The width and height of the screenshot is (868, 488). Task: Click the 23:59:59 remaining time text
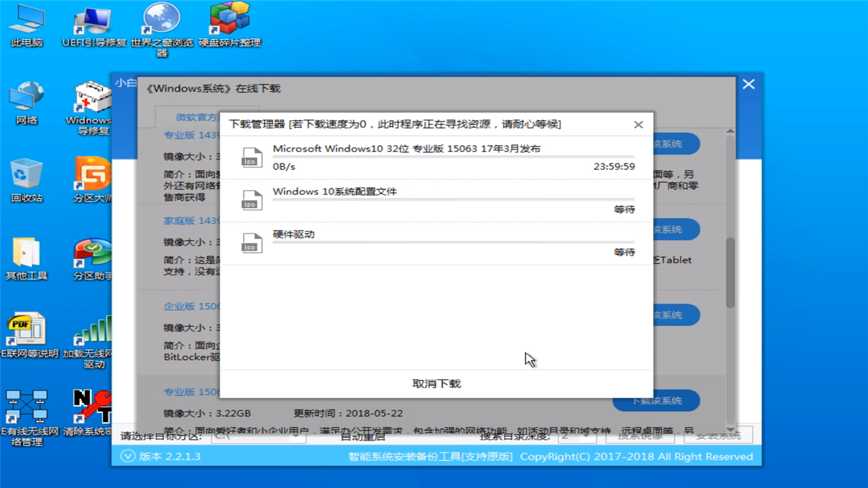(x=614, y=167)
